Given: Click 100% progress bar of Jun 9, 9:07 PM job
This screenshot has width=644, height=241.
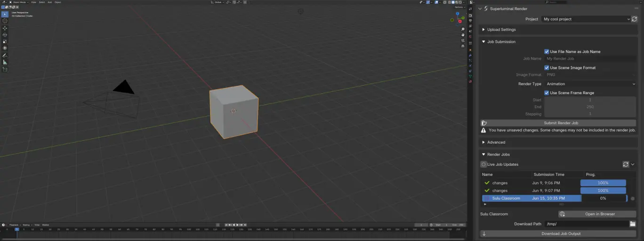Looking at the screenshot, I should point(603,191).
